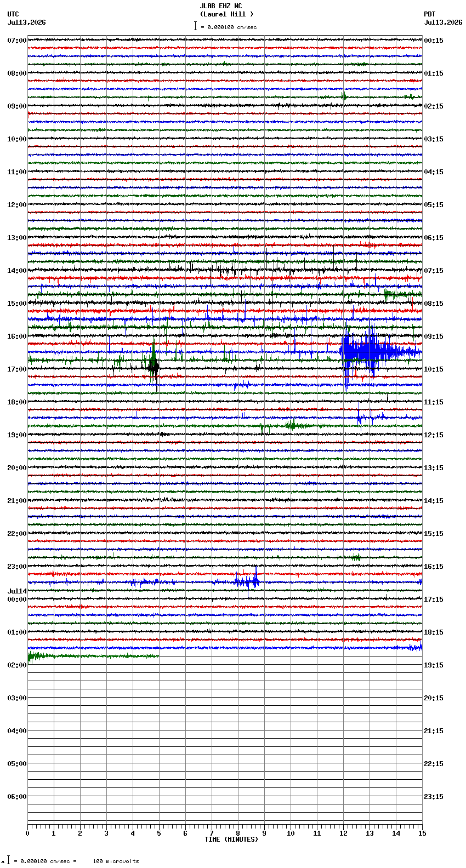
Task: Click the 00:15 PDT time label
Action: click(x=434, y=41)
